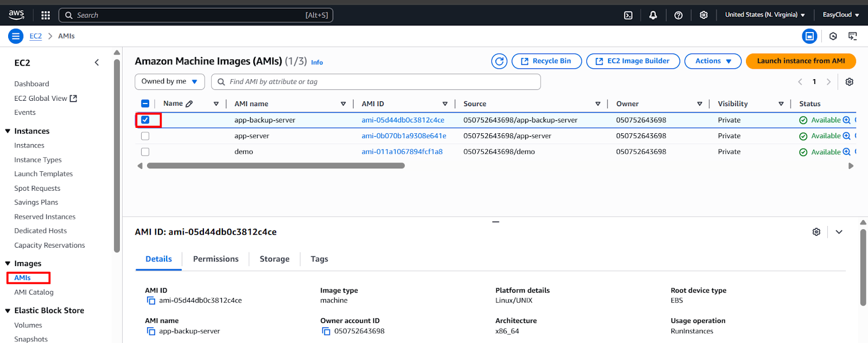Open AMI Catalog in the sidebar
This screenshot has height=343, width=868.
pos(34,292)
